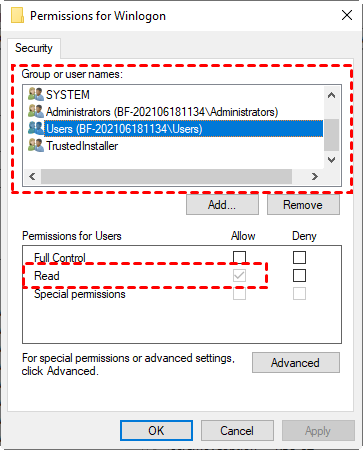Open the Security tab

coord(34,48)
